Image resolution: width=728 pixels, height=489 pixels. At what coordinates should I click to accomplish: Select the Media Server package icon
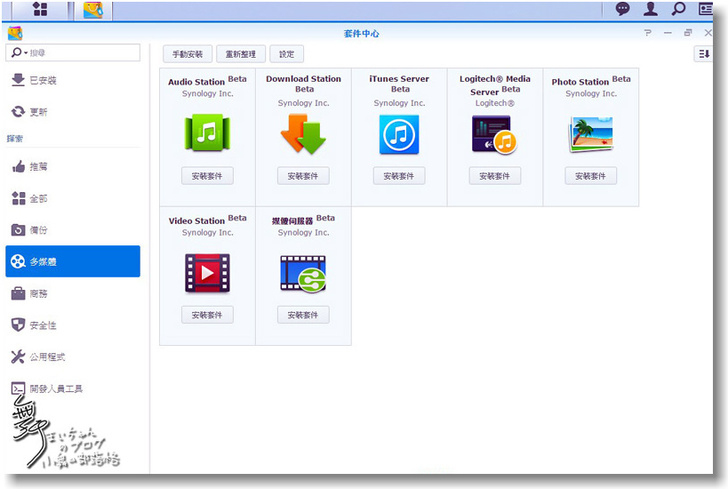303,273
